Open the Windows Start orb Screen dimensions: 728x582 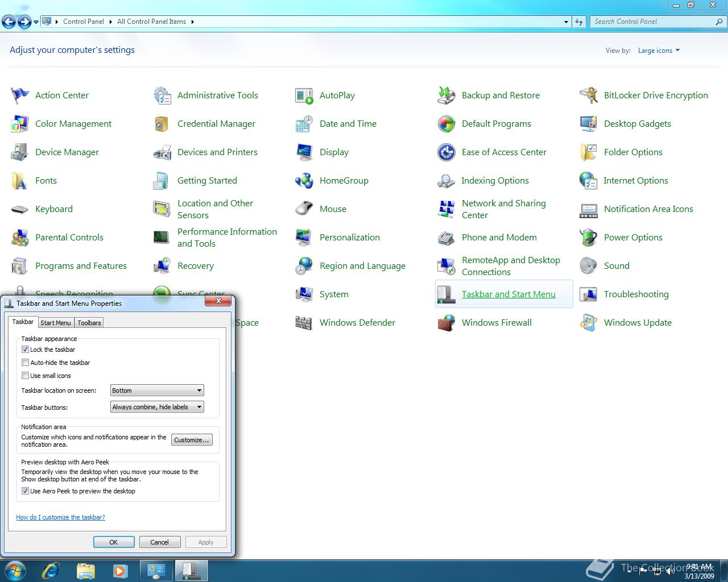click(15, 570)
